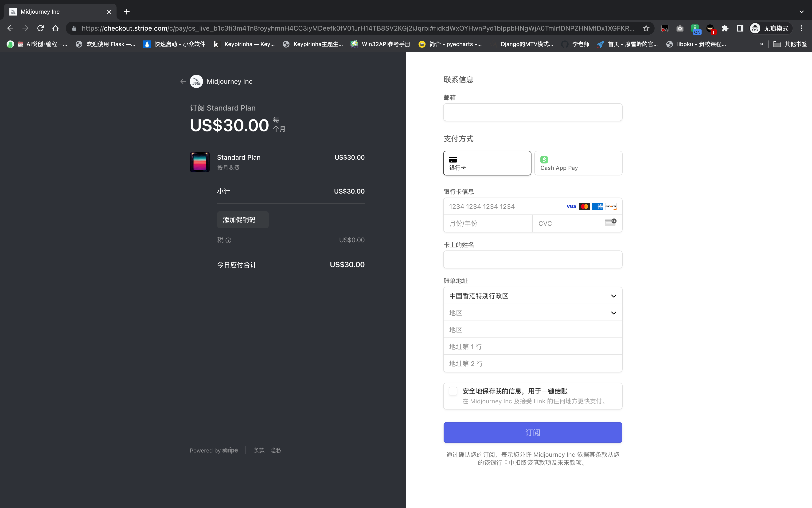Focus the 地区 text input field
The image size is (812, 508).
pyautogui.click(x=532, y=329)
